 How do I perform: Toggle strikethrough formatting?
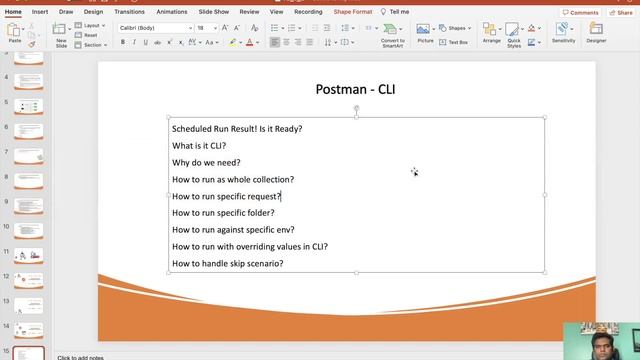pos(157,42)
